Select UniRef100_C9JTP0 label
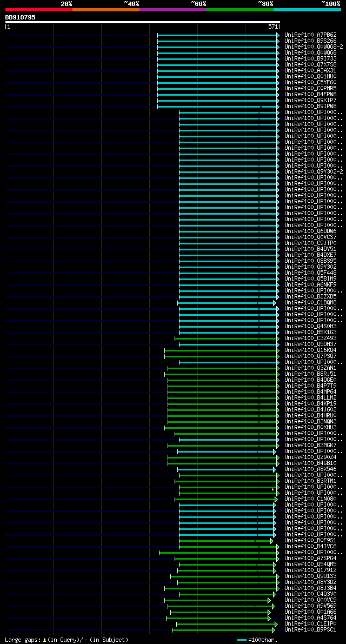This screenshot has height=644, width=346. pos(310,243)
